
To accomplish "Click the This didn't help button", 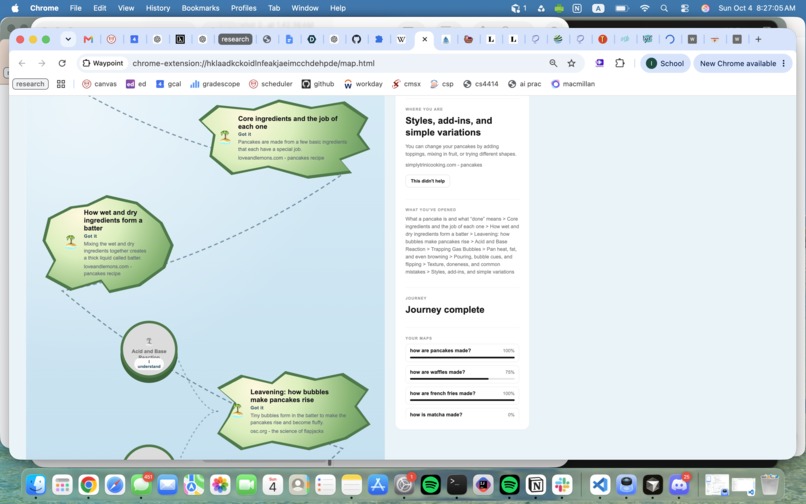I will (428, 181).
